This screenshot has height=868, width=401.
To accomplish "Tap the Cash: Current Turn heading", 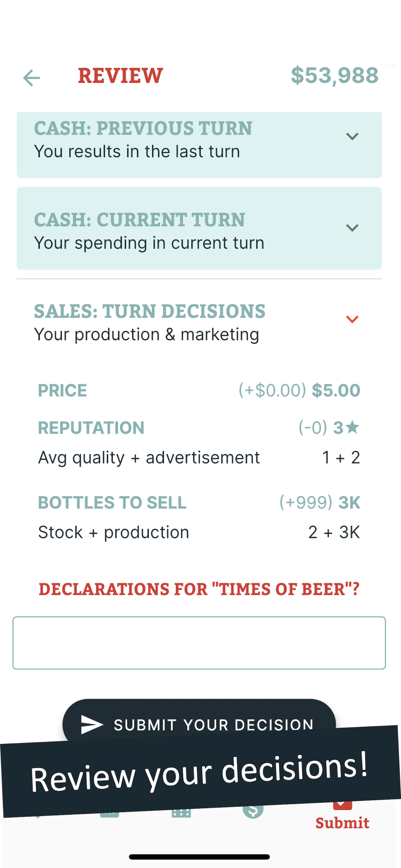I will (x=140, y=220).
